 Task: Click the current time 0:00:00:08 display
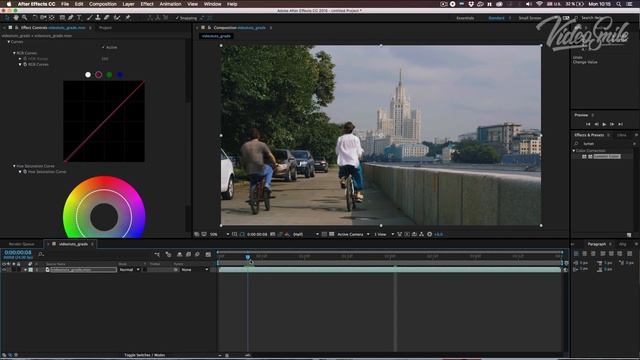18,253
